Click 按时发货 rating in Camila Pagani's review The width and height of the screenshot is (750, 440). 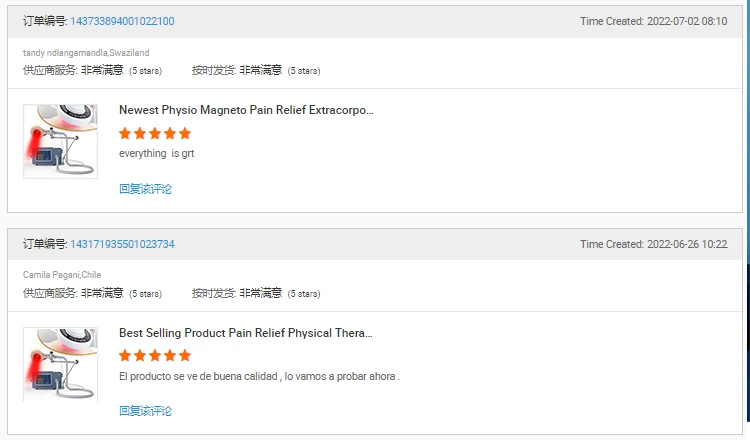[x=256, y=293]
